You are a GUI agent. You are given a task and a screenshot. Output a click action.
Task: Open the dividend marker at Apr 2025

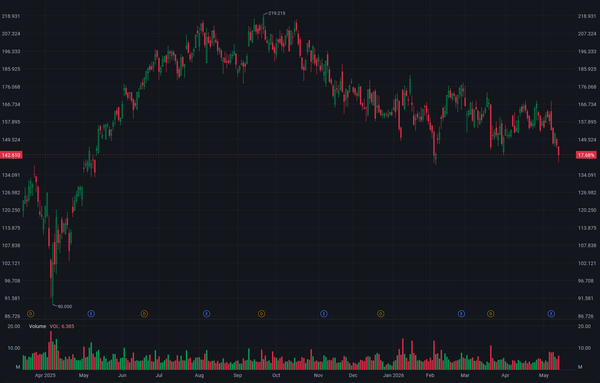(31, 314)
